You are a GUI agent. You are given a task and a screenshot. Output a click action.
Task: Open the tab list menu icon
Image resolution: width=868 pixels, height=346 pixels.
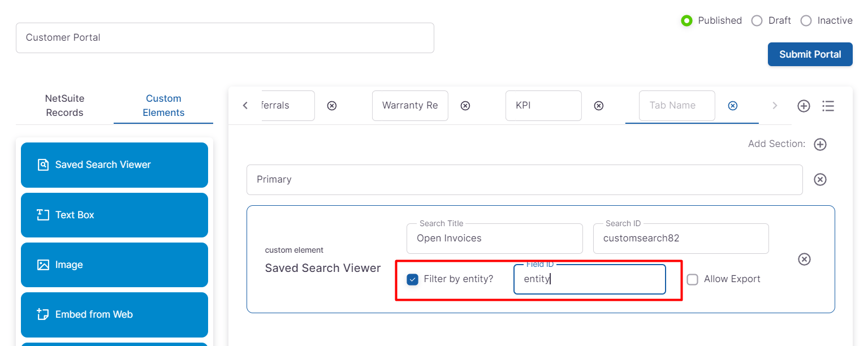828,106
